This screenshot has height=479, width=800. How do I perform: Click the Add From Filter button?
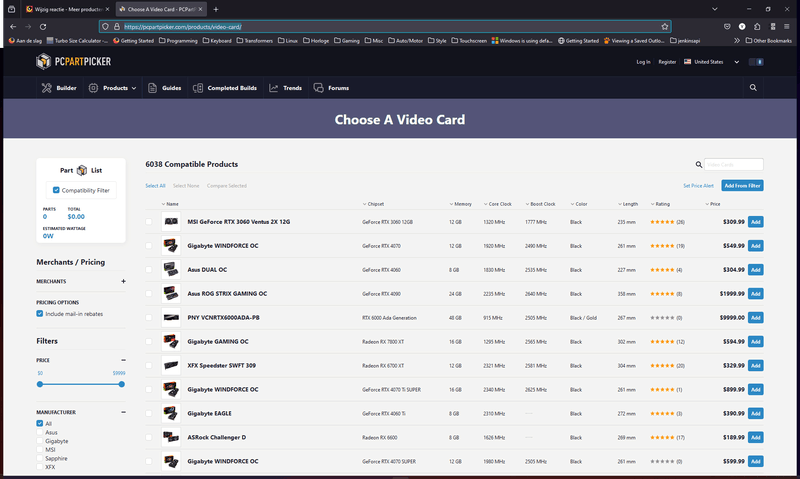(x=742, y=186)
